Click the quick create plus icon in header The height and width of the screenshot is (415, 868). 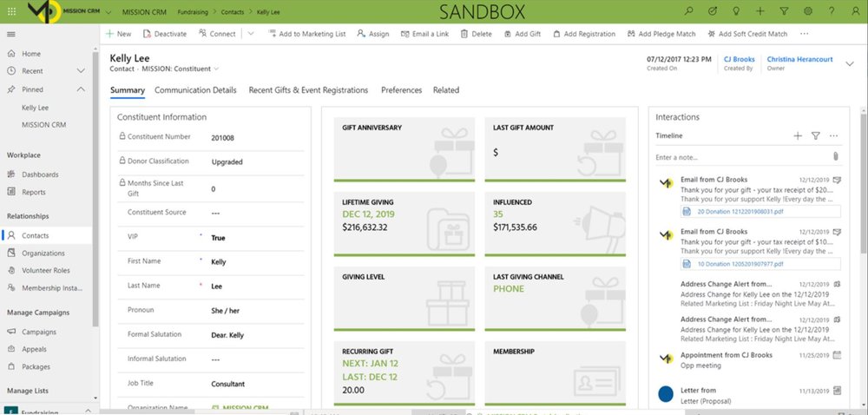[x=760, y=11]
